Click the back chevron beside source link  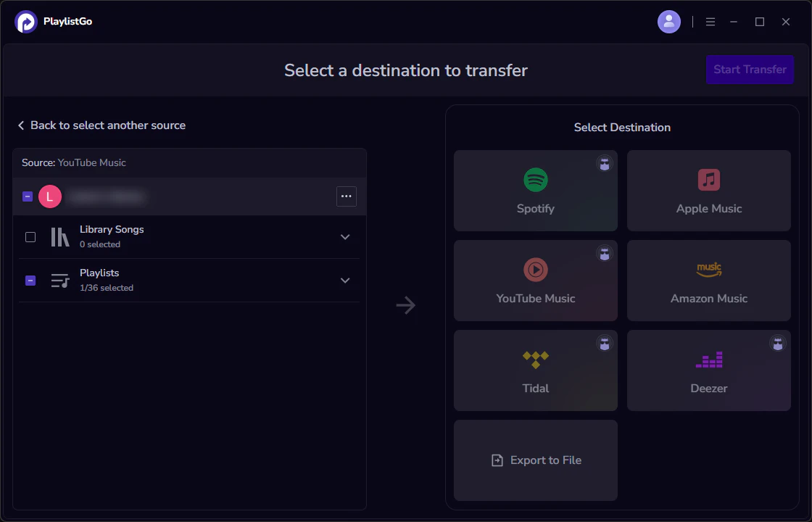click(x=21, y=125)
